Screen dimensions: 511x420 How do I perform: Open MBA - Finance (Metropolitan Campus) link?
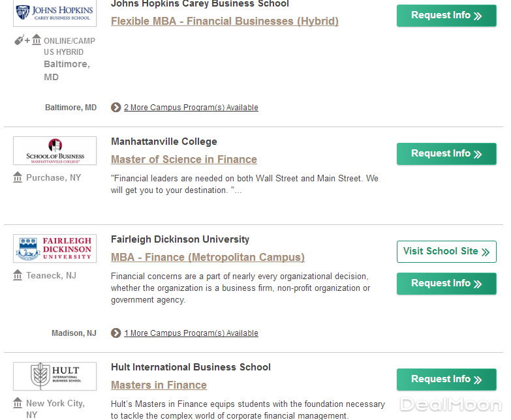click(x=208, y=257)
